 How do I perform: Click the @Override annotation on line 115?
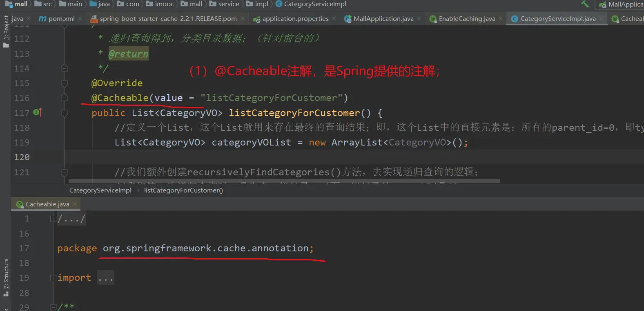117,83
